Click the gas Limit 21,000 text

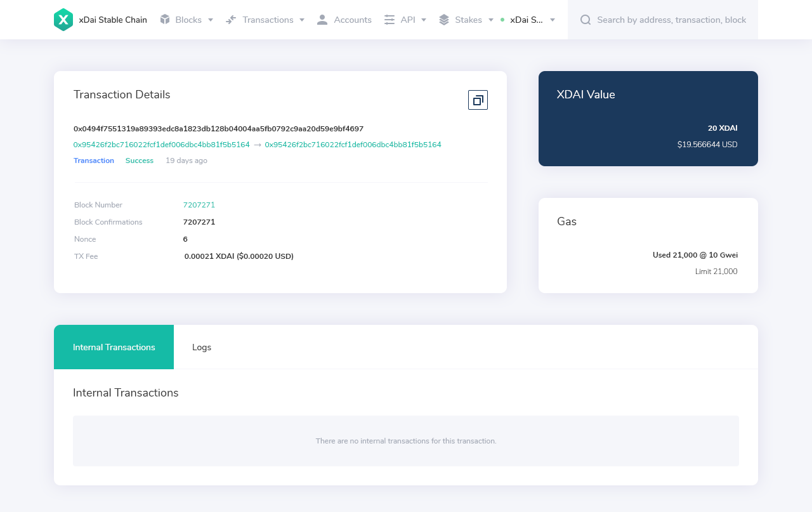coord(716,272)
